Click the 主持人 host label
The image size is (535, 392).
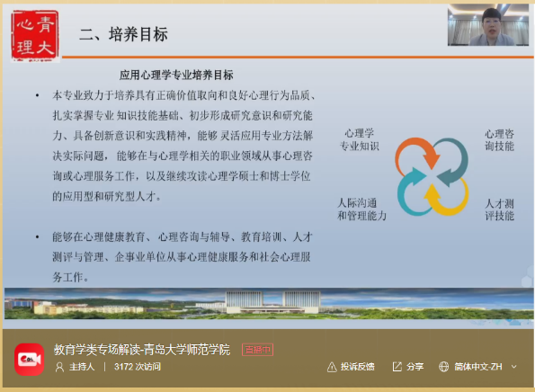(x=82, y=367)
